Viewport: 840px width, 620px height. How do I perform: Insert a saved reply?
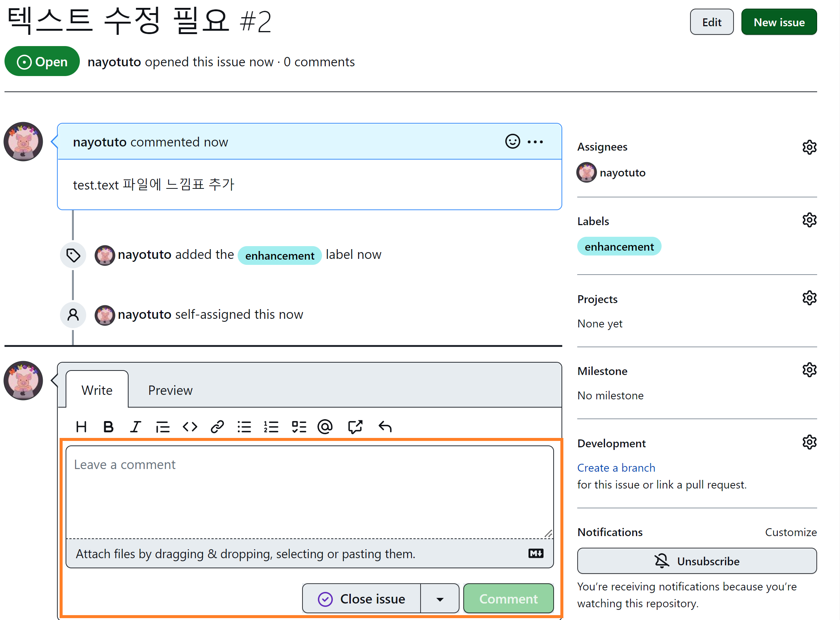pyautogui.click(x=385, y=427)
